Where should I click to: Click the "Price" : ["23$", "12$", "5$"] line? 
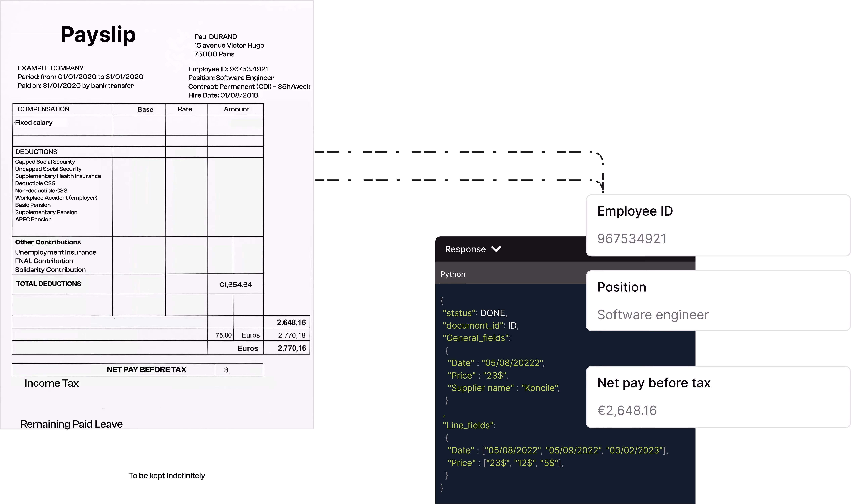click(506, 463)
